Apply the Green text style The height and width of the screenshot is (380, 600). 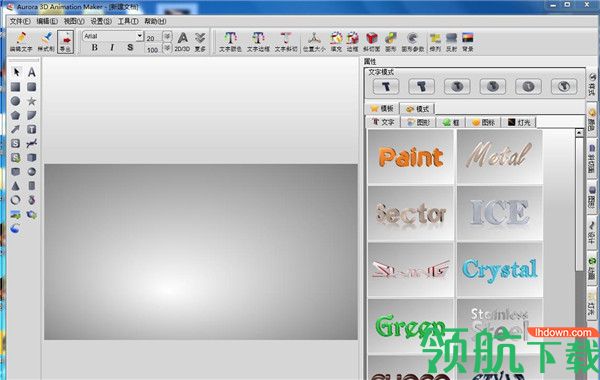411,326
